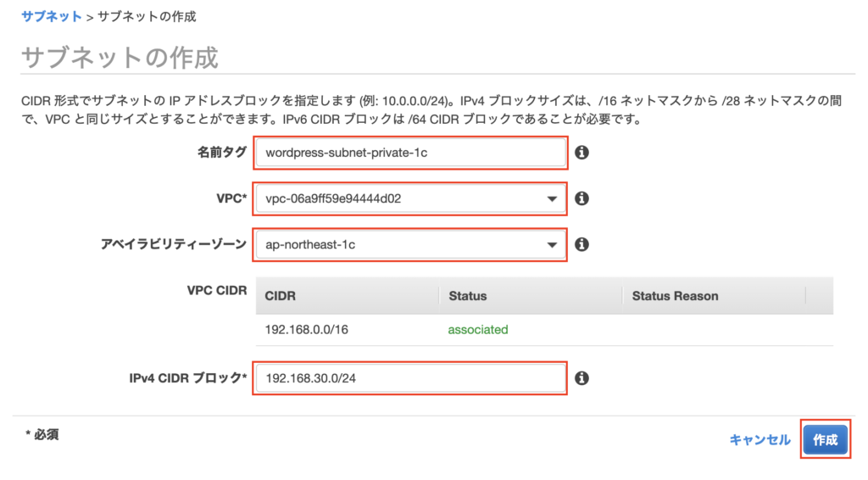Click the green associated status text
Viewport: 868px width, 480px height.
click(478, 329)
